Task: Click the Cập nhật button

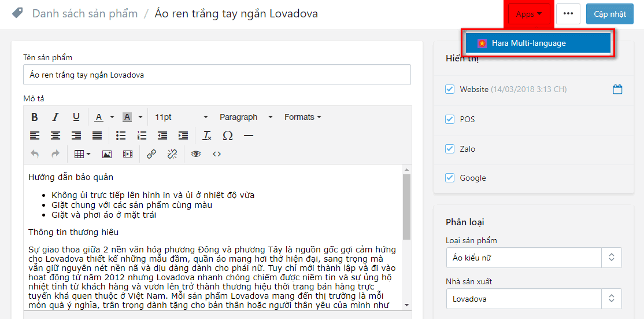Action: [610, 14]
